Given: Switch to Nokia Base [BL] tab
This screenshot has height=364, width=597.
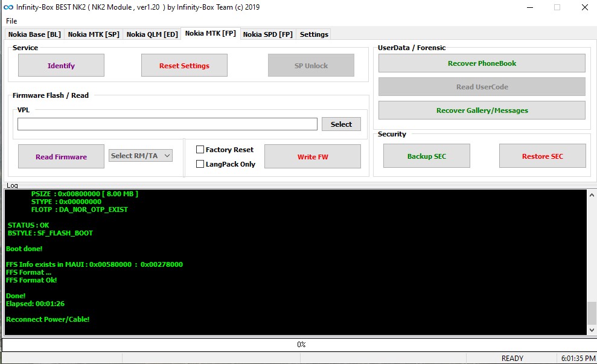Looking at the screenshot, I should tap(34, 34).
